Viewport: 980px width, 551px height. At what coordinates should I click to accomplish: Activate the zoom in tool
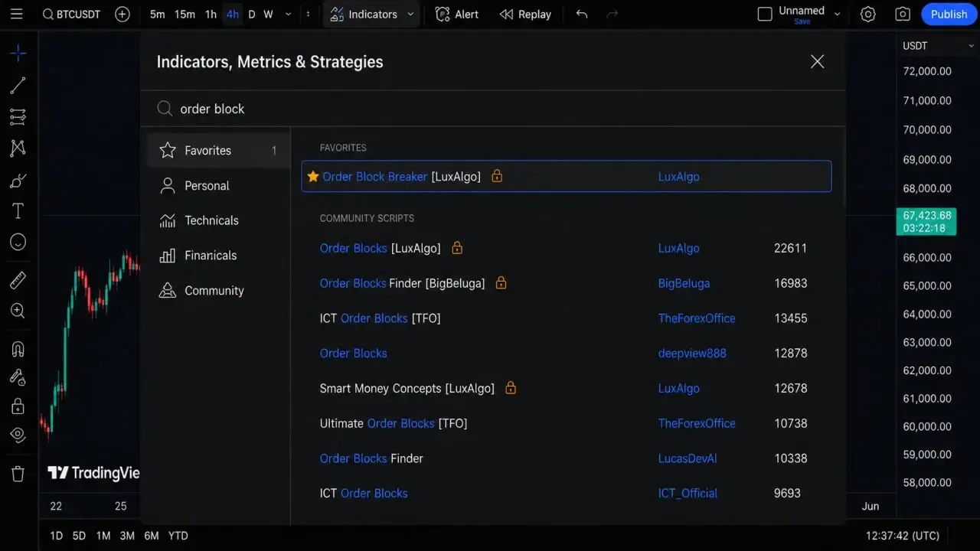point(18,311)
